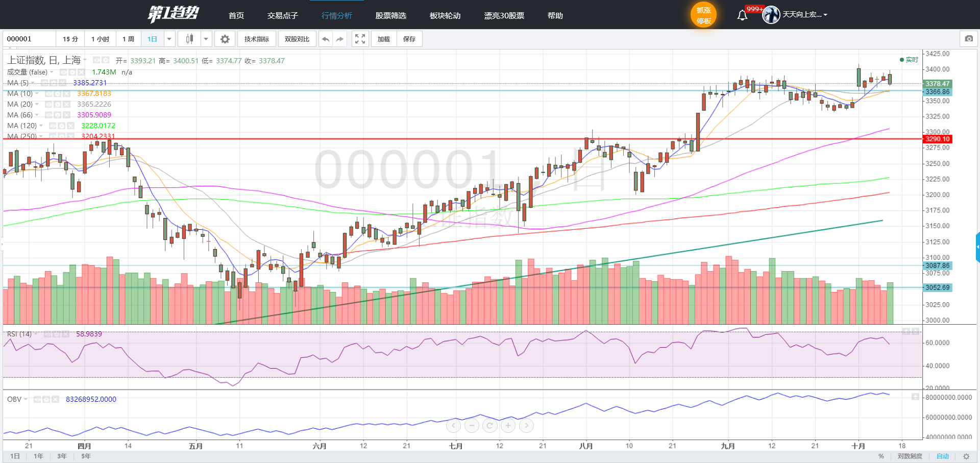Open settings for OBV indicator
Screen dimensions: 980x463
coord(46,399)
